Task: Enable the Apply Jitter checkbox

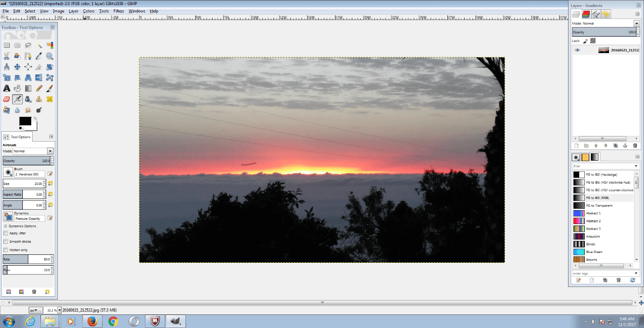Action: [6, 233]
